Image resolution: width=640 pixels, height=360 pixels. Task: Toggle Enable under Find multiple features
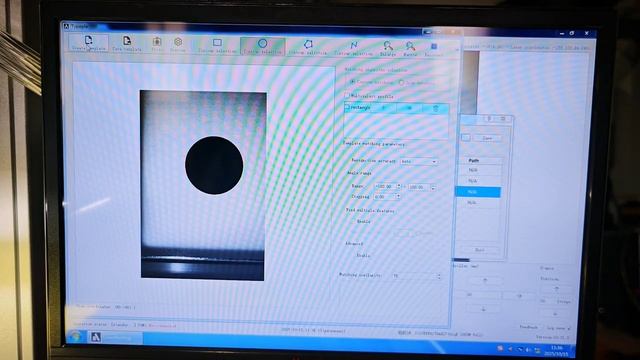tap(353, 221)
